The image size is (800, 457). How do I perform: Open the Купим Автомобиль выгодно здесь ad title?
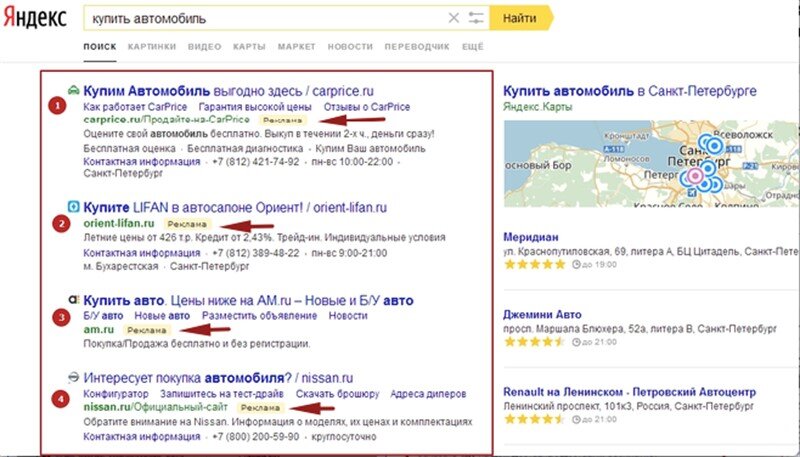pyautogui.click(x=229, y=91)
